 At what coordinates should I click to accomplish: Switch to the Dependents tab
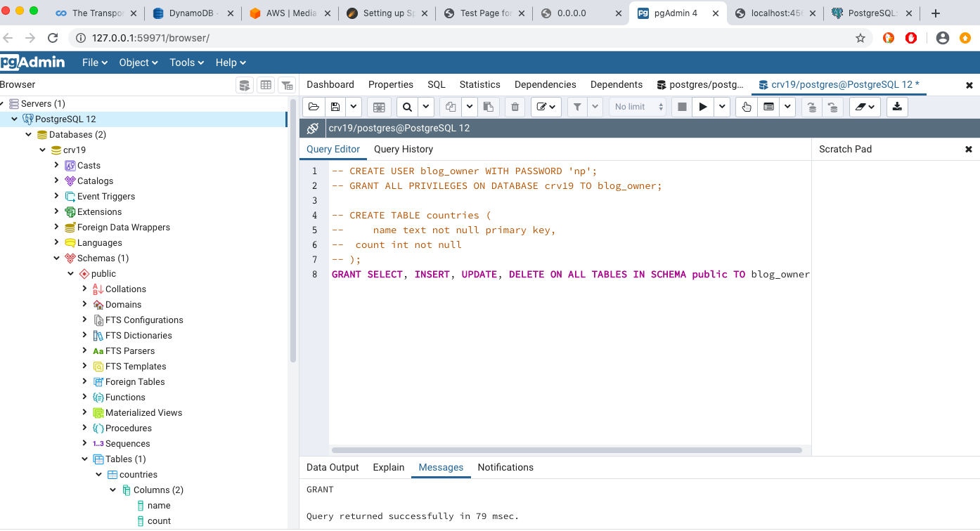(x=617, y=84)
